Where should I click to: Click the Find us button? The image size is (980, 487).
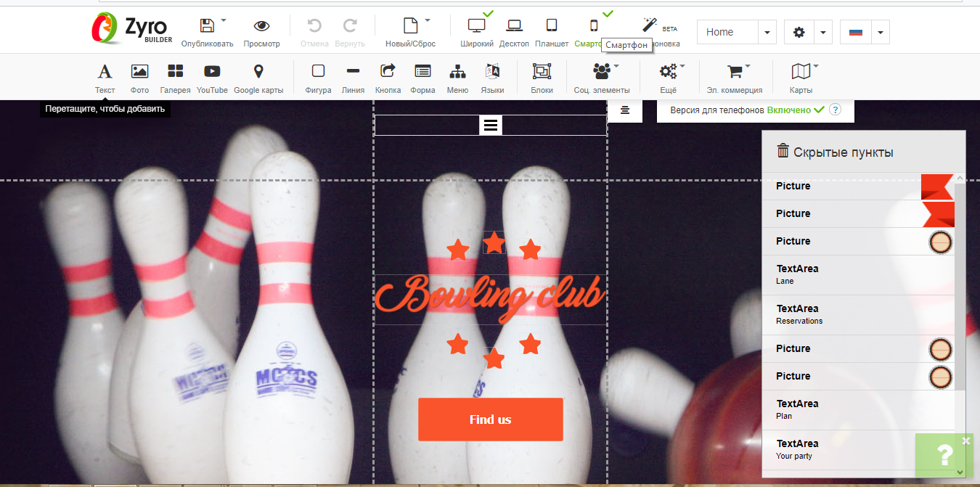coord(491,420)
